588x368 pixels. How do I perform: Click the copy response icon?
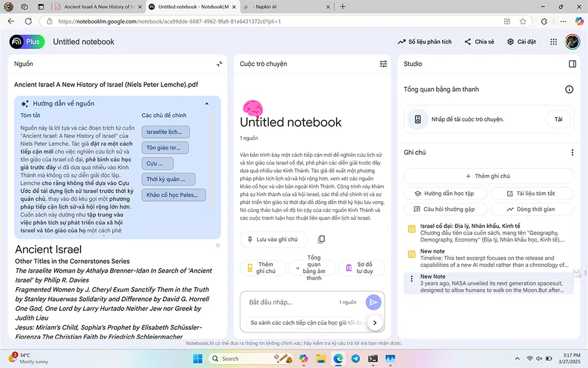pos(320,239)
